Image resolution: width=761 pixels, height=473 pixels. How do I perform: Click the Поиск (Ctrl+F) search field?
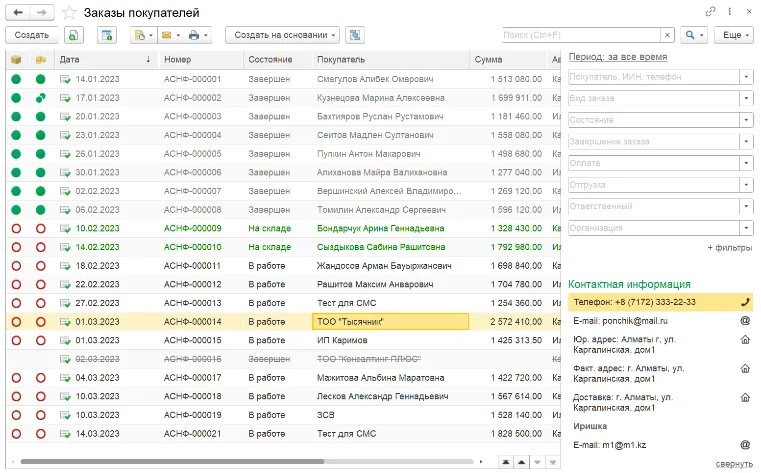pyautogui.click(x=581, y=35)
